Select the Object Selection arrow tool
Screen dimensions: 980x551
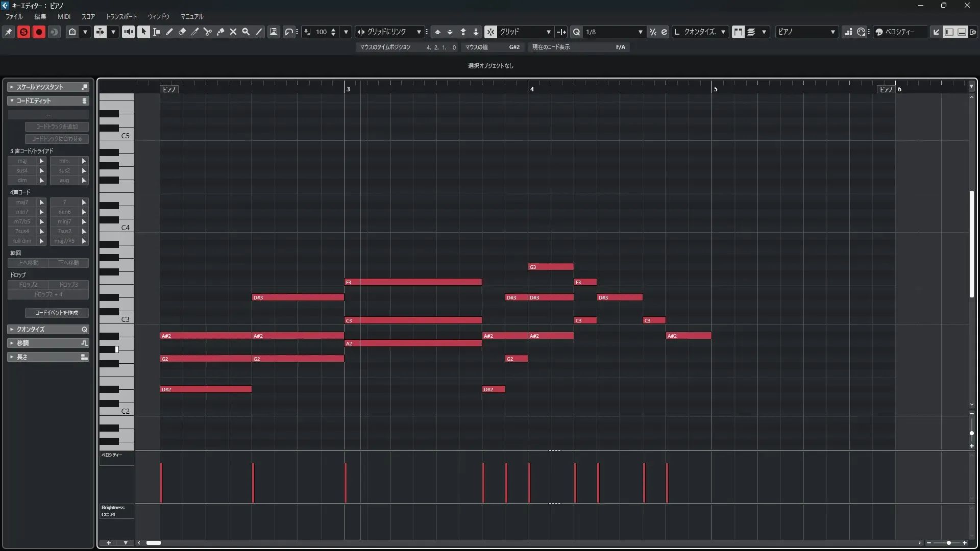(143, 32)
